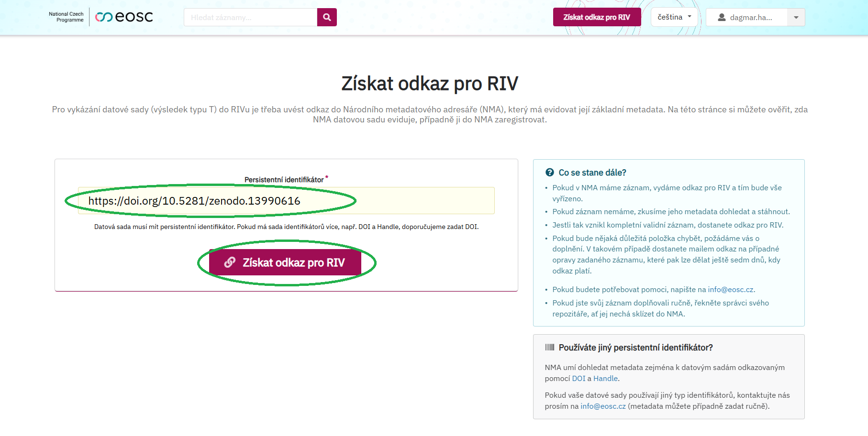The image size is (868, 436).
Task: Focus the Hledat záznamy search field
Action: 250,17
